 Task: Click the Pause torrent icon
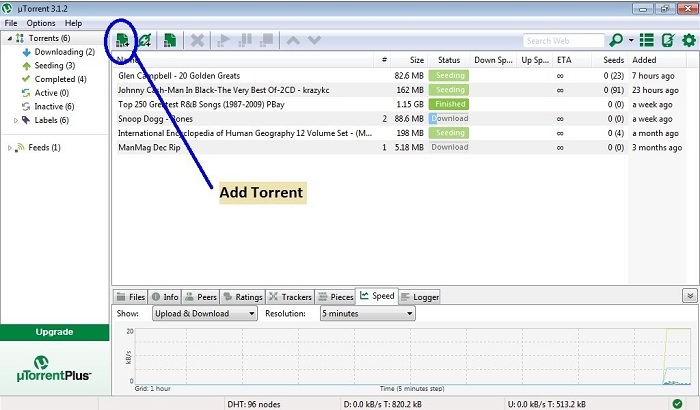[x=245, y=41]
